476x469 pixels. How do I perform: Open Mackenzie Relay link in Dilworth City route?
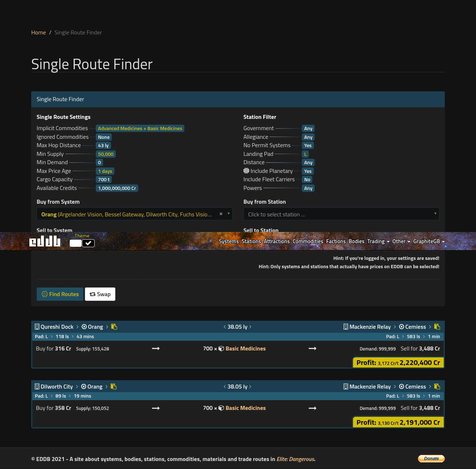pyautogui.click(x=370, y=387)
